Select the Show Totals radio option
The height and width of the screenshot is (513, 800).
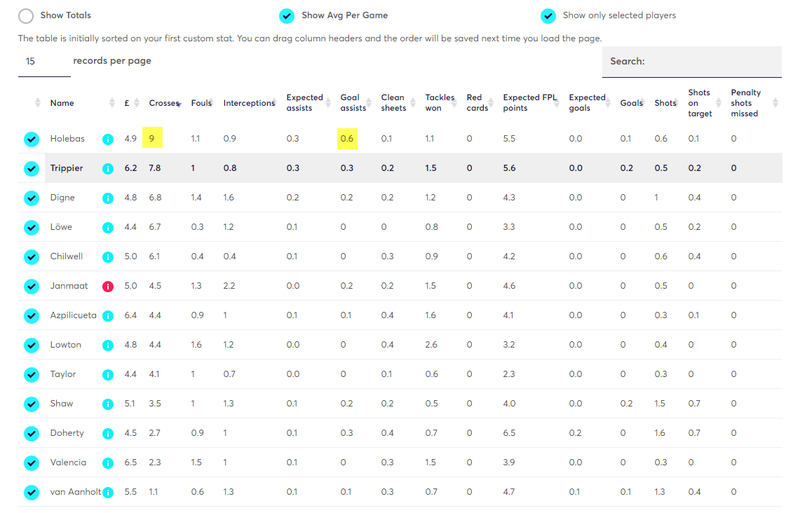pyautogui.click(x=26, y=16)
